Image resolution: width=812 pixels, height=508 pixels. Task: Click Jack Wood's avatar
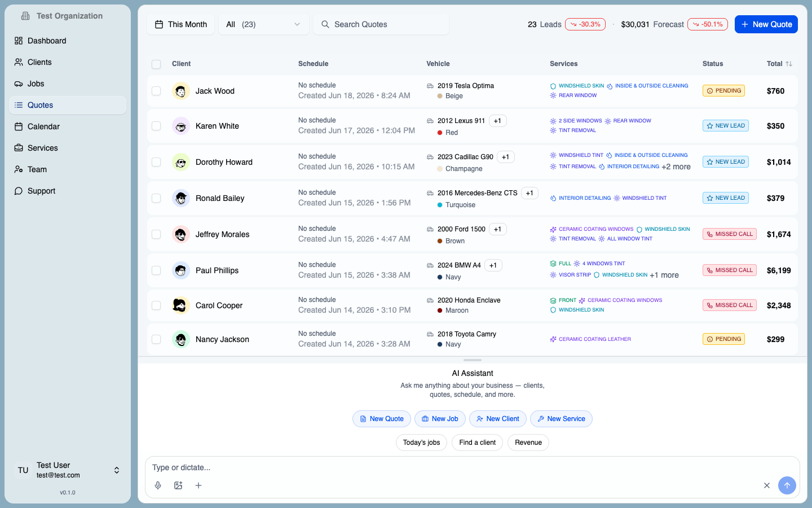180,91
